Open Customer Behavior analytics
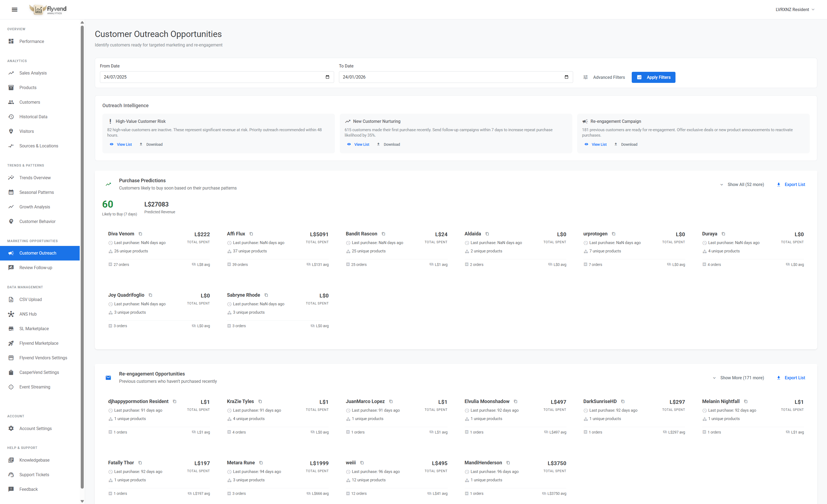 37,221
